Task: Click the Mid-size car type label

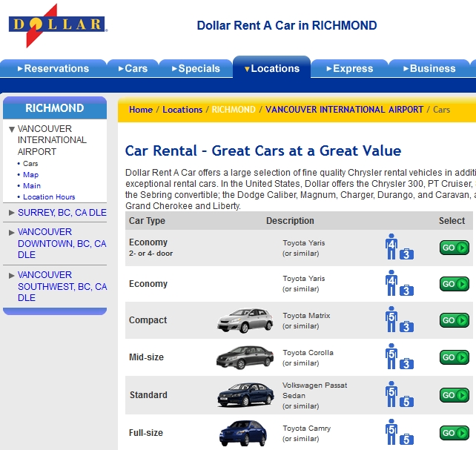Action: tap(146, 357)
